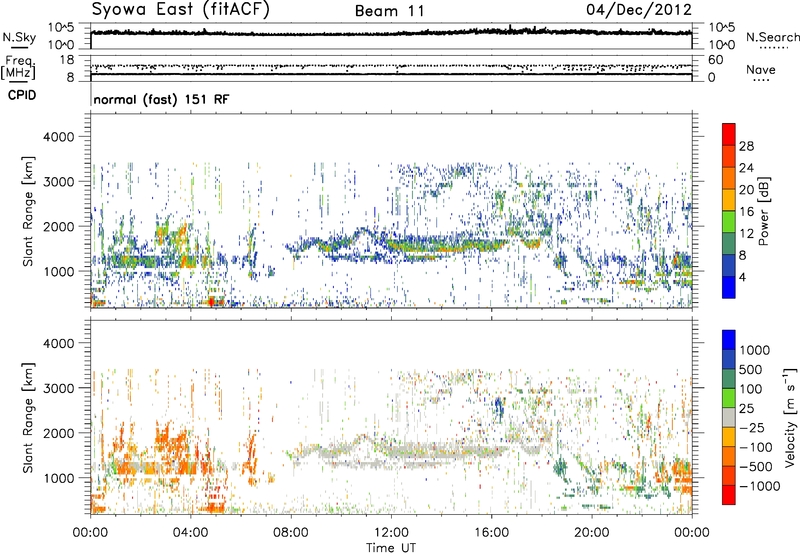Click the 'CPID' label
Image resolution: width=800 pixels, height=554 pixels.
(x=22, y=95)
